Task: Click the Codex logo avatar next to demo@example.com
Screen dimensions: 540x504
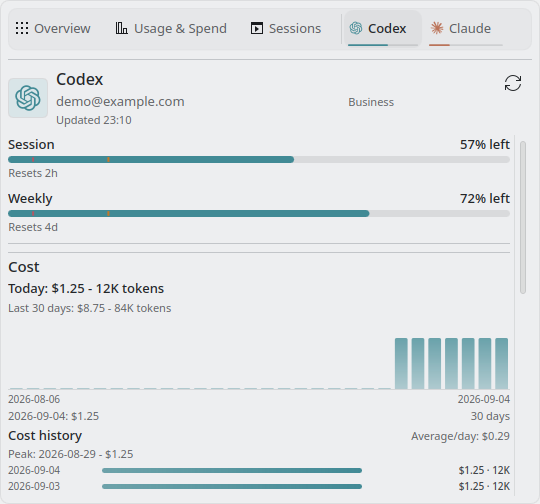Action: pos(28,98)
